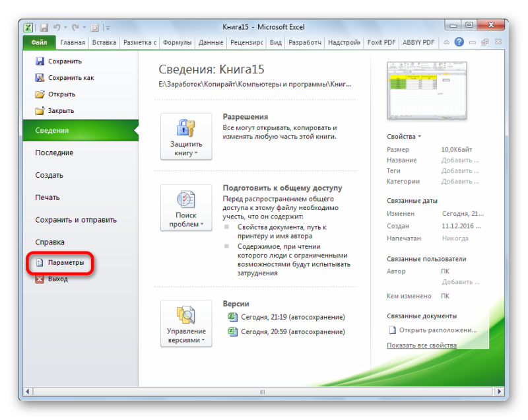This screenshot has height=420, width=528.
Task: Restore the workbook window icon
Action: click(x=485, y=42)
